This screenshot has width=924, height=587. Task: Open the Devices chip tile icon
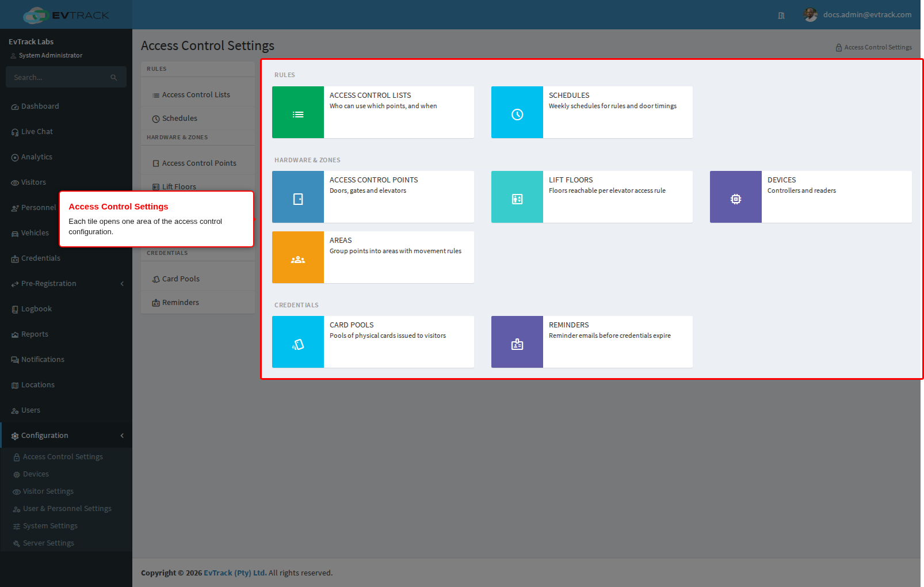736,197
